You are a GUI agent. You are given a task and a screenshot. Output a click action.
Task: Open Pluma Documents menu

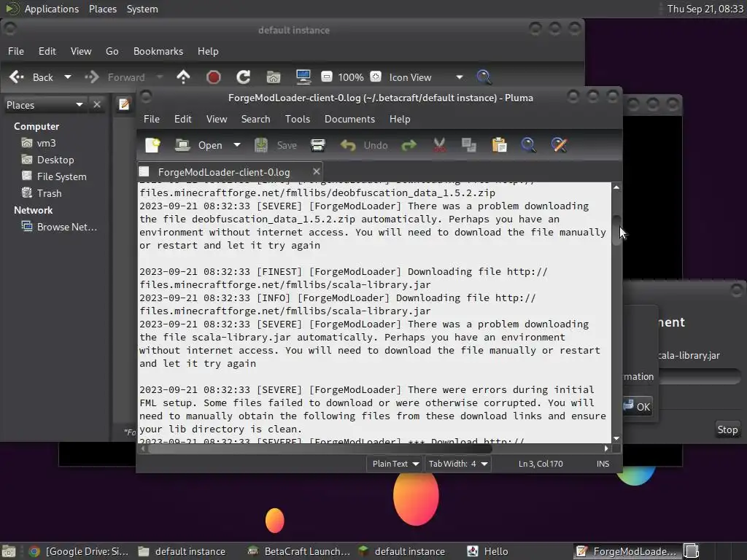(349, 119)
